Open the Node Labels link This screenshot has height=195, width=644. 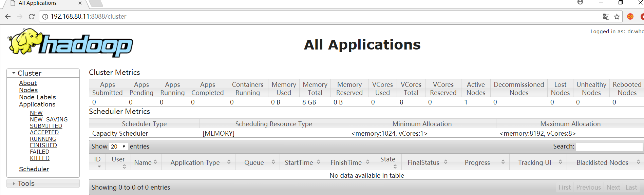coord(37,97)
